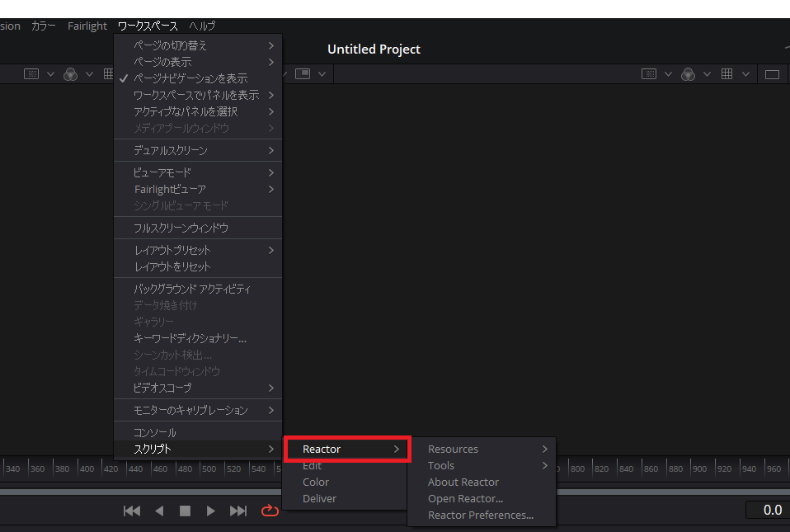Click frame 400 on the time ruler
790x532 pixels.
[x=87, y=469]
